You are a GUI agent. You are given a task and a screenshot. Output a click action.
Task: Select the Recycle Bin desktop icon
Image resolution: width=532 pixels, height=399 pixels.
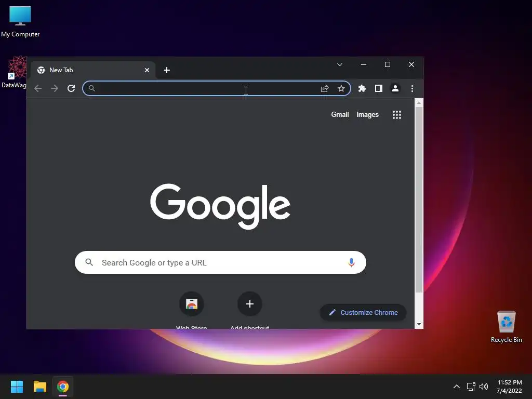pos(506,327)
